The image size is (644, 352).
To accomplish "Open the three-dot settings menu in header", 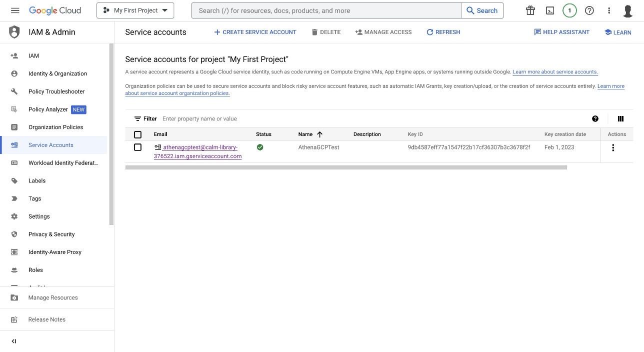I will 609,10.
